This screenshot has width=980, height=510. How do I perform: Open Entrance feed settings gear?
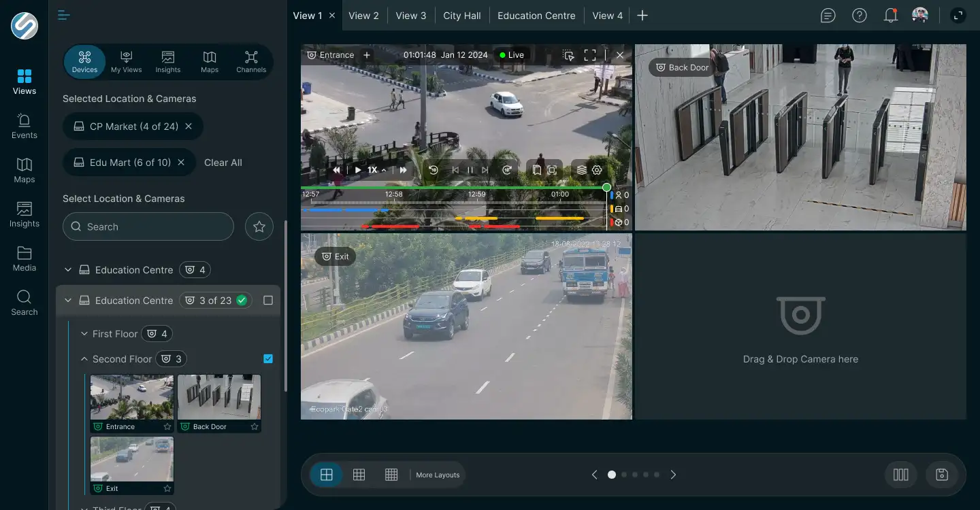[x=597, y=170]
